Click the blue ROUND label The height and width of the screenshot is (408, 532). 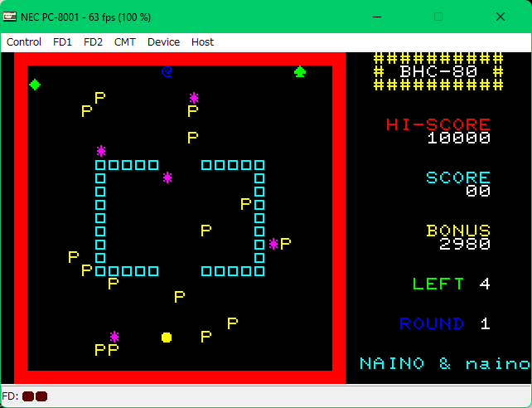point(432,323)
